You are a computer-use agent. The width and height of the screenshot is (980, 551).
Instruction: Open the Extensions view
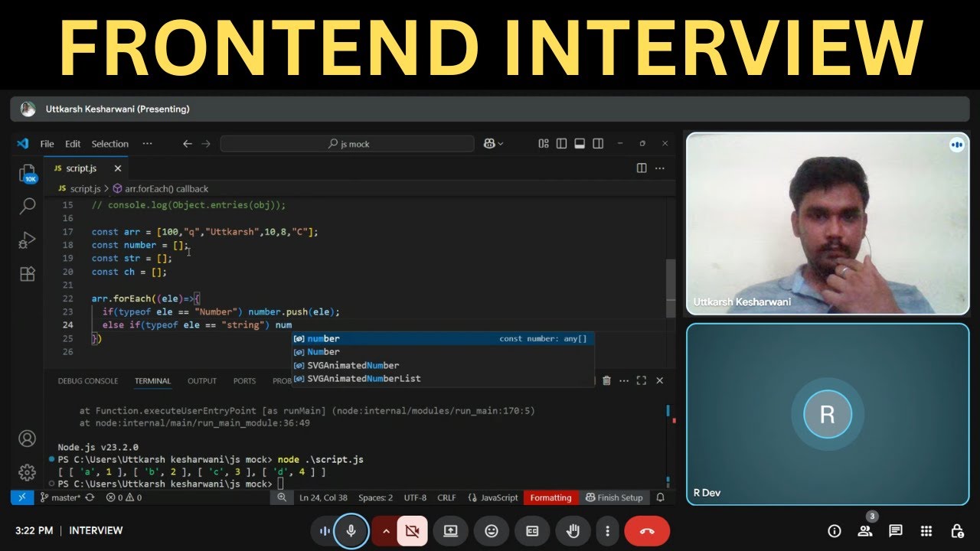tap(28, 274)
